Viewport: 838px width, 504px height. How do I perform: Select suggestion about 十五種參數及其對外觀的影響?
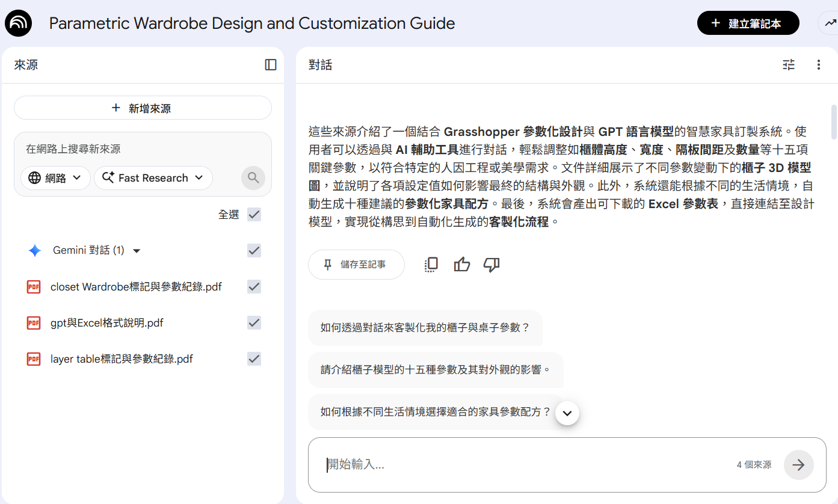436,370
